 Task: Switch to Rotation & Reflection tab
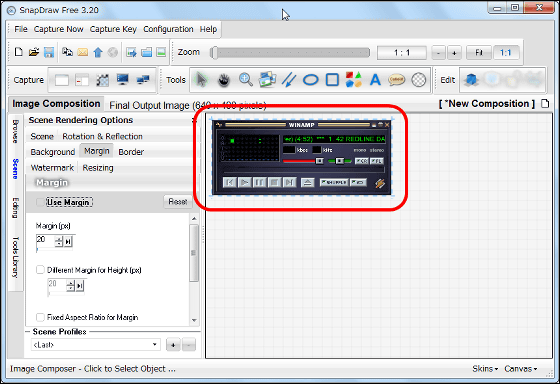coord(102,136)
